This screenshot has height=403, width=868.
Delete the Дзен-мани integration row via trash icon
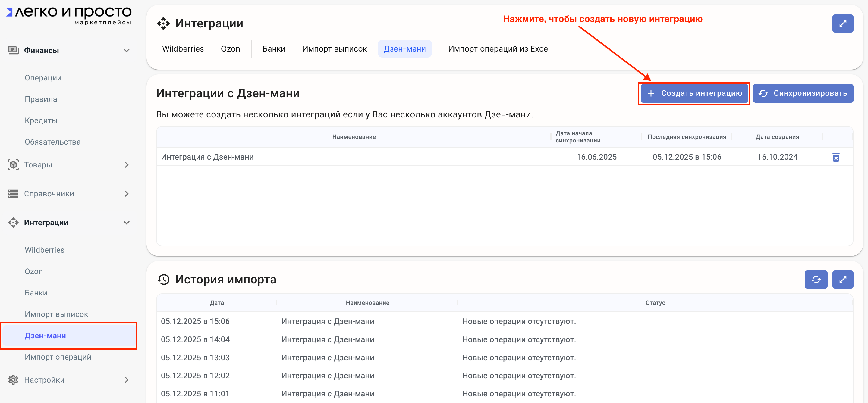point(836,157)
